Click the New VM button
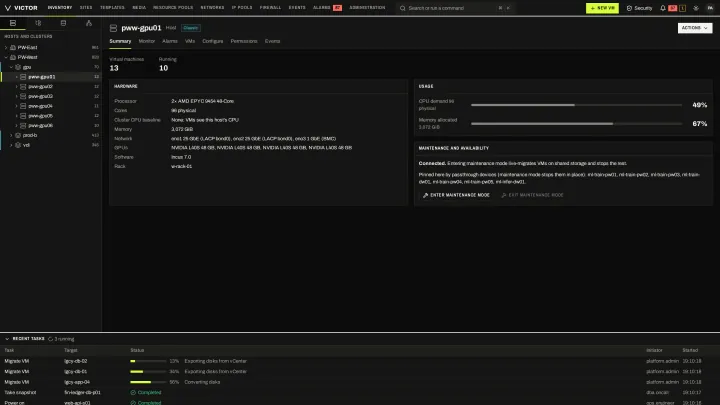 click(x=602, y=8)
